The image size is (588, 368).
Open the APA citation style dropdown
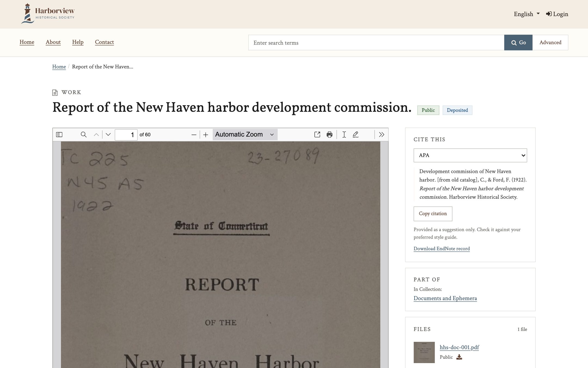(x=470, y=155)
